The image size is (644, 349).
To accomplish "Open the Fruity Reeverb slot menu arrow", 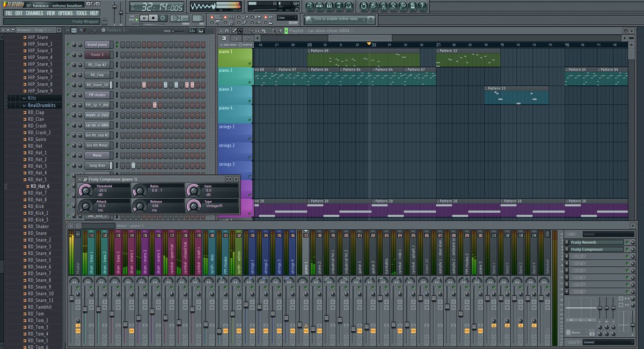I will tap(567, 242).
